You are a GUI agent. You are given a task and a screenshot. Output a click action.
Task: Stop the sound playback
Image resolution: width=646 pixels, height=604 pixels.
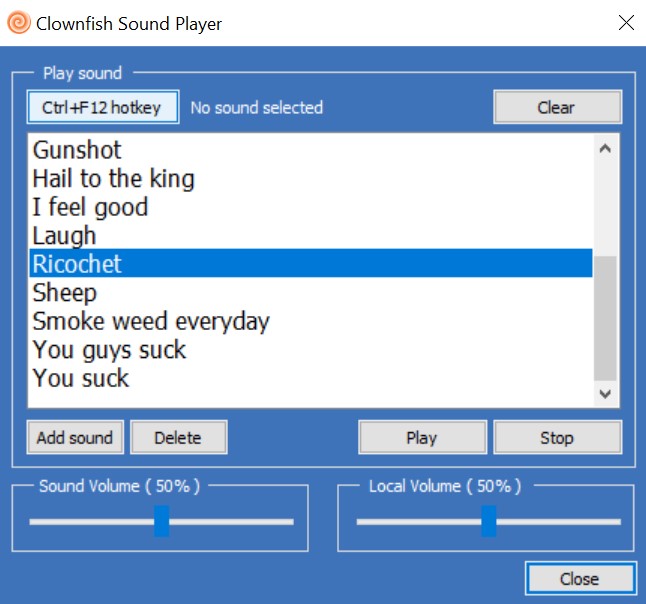[557, 437]
